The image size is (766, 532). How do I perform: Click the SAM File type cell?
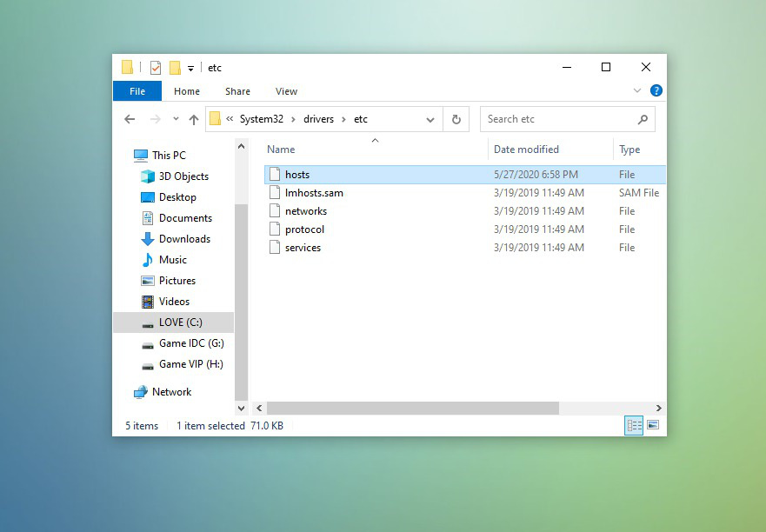click(639, 193)
